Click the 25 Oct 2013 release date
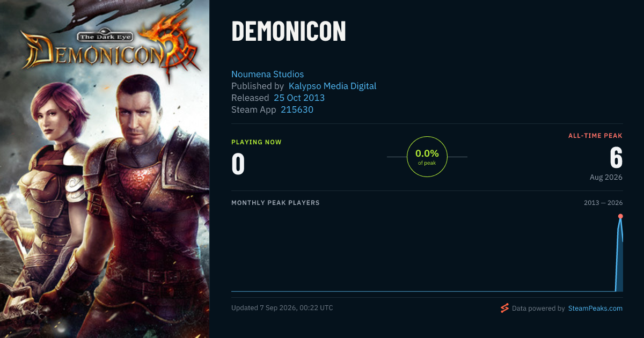This screenshot has height=338, width=644. click(299, 98)
